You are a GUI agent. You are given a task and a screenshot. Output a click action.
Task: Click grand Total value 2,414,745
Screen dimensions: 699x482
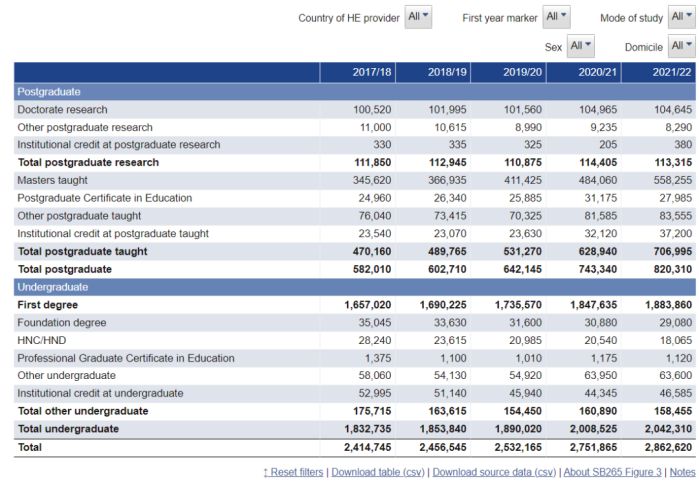[x=368, y=447]
